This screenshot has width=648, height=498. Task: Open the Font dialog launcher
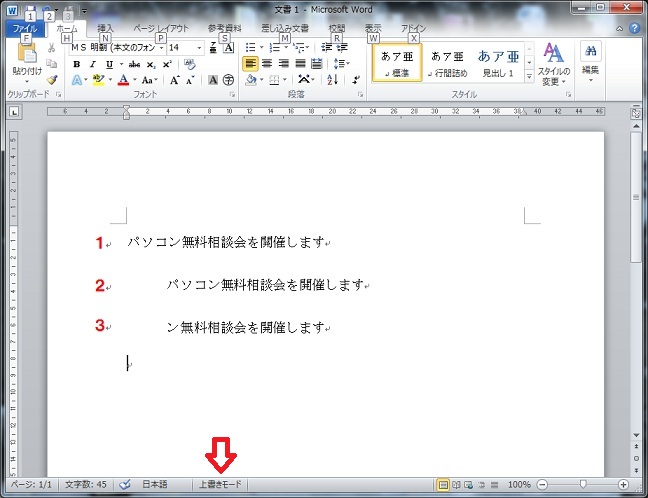(x=232, y=95)
